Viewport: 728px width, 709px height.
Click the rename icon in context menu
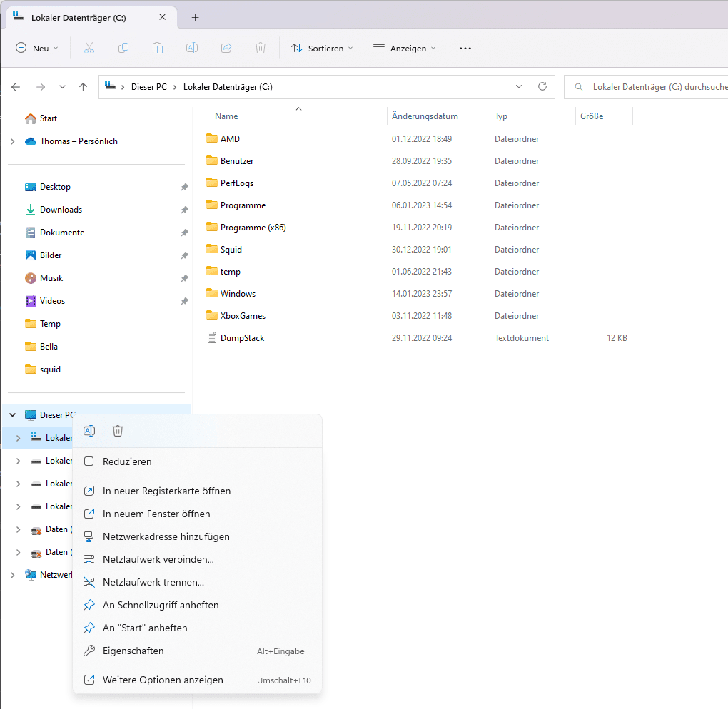(89, 431)
